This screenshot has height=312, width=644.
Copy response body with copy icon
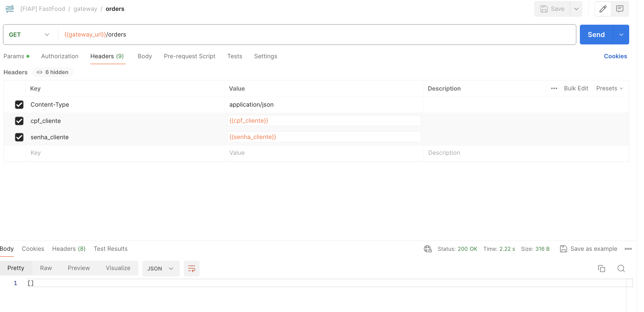pos(601,269)
